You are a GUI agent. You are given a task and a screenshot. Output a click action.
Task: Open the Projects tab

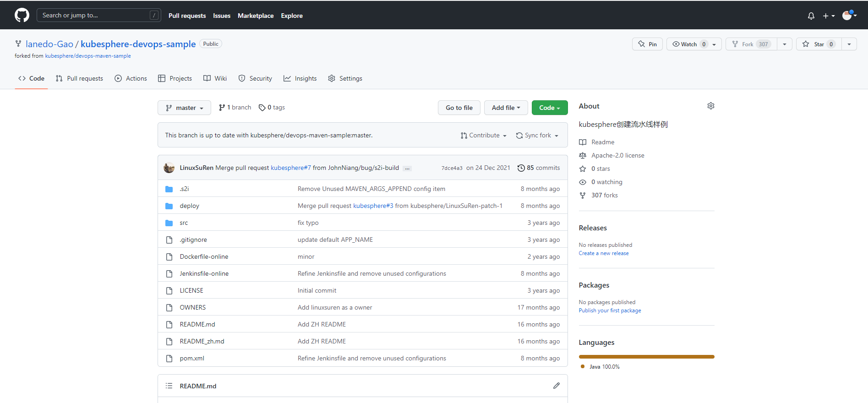tap(175, 78)
